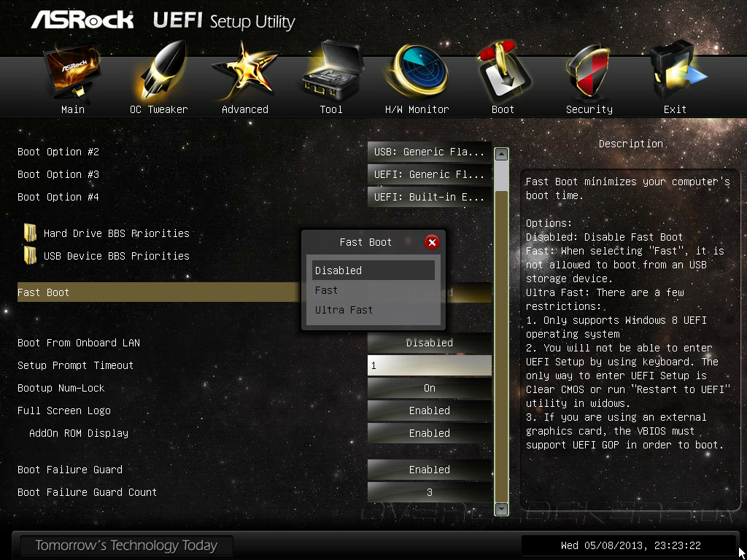
Task: Open Boot Option #3 value dropdown
Action: coord(429,174)
